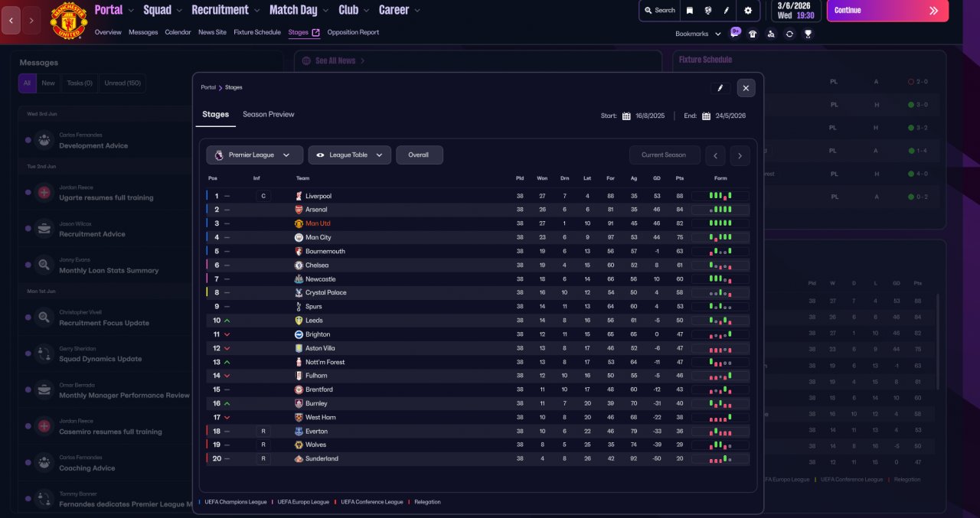Viewport: 980px width, 518px height.
Task: Click Liverpool's form indicator bars
Action: [x=720, y=196]
